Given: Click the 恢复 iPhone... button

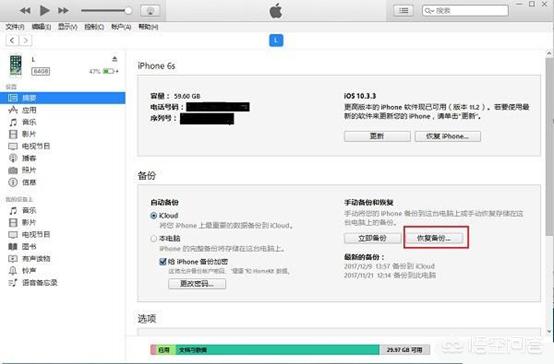Looking at the screenshot, I should click(x=448, y=136).
